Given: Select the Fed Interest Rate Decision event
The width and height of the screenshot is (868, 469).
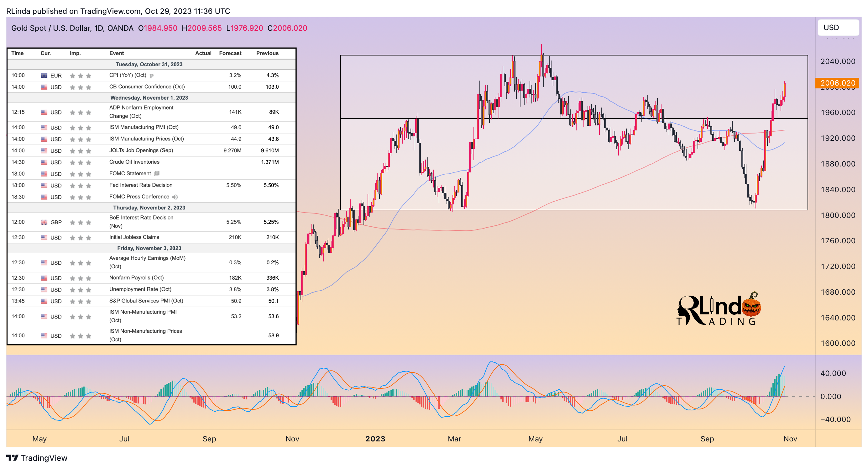Looking at the screenshot, I should click(x=141, y=185).
